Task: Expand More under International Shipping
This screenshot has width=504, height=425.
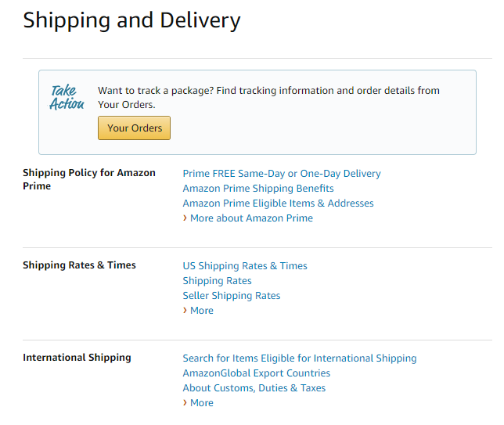Action: [x=201, y=403]
